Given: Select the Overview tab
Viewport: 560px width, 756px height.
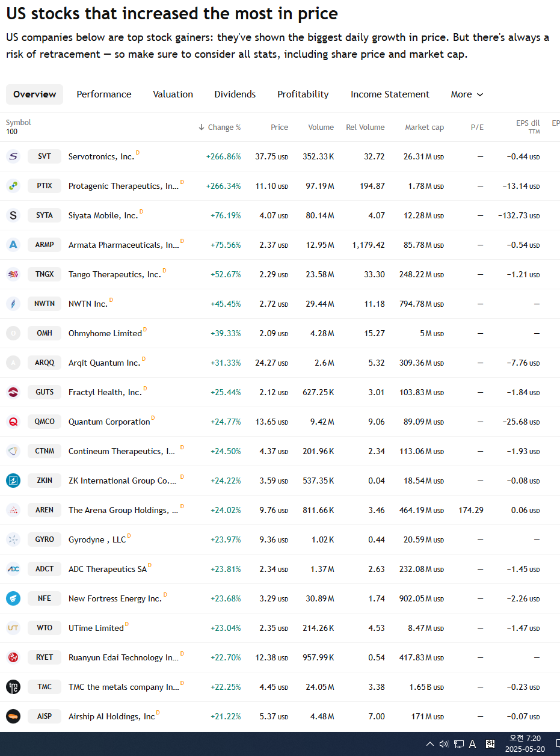Looking at the screenshot, I should click(x=34, y=94).
